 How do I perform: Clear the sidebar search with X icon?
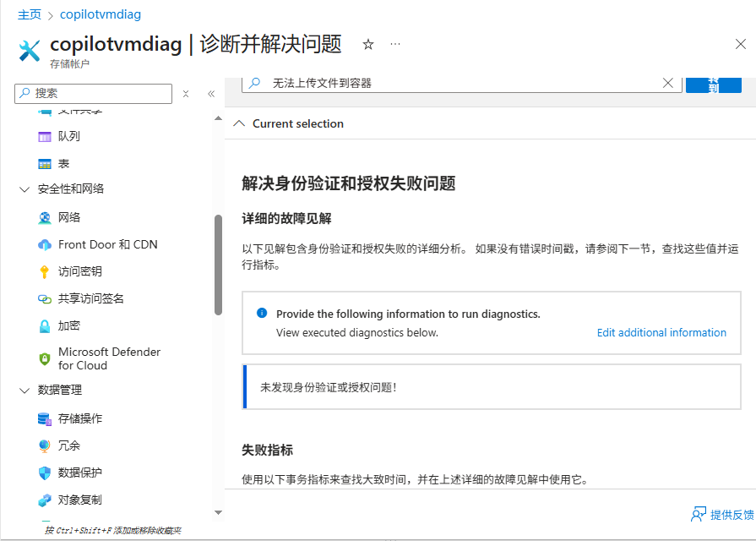point(186,94)
